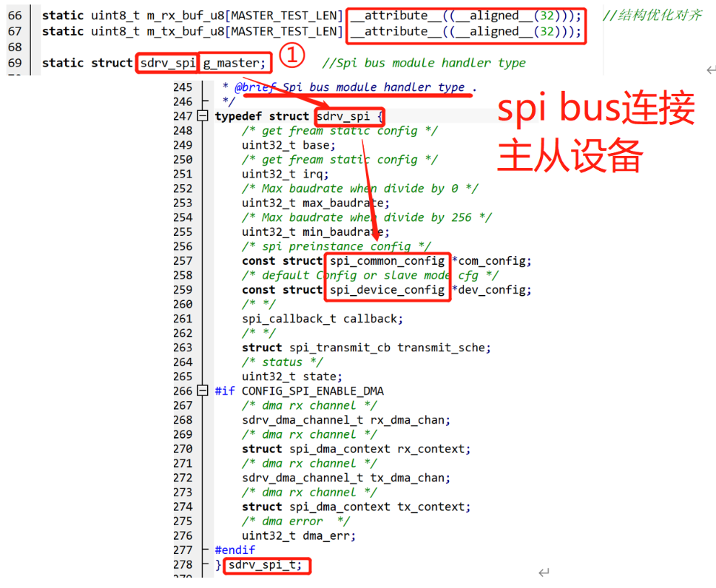Click the red 'spi bus连接主从设备' annotation text
This screenshot has width=716, height=588.
(595, 133)
